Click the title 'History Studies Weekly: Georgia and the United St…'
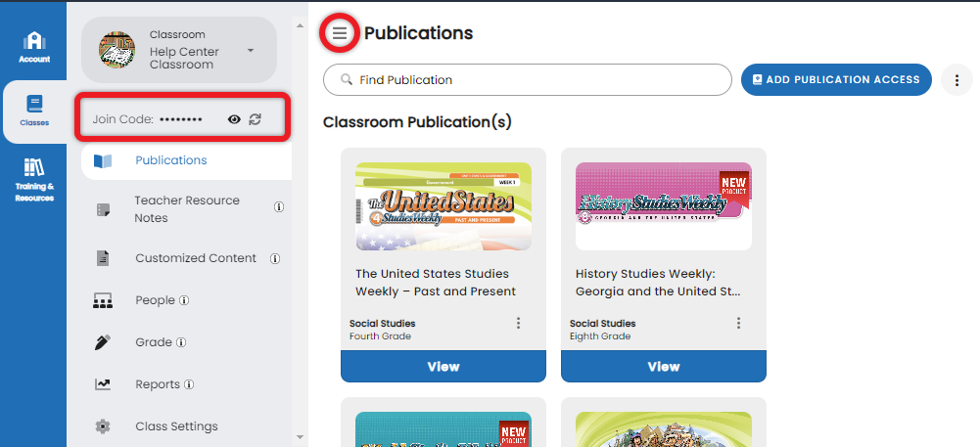The width and height of the screenshot is (980, 447). click(658, 282)
